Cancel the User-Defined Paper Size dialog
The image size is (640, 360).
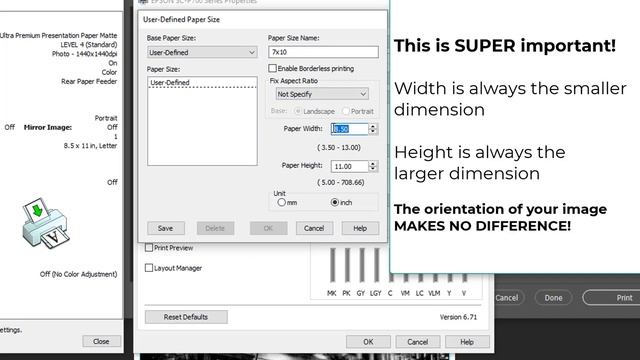tap(314, 228)
